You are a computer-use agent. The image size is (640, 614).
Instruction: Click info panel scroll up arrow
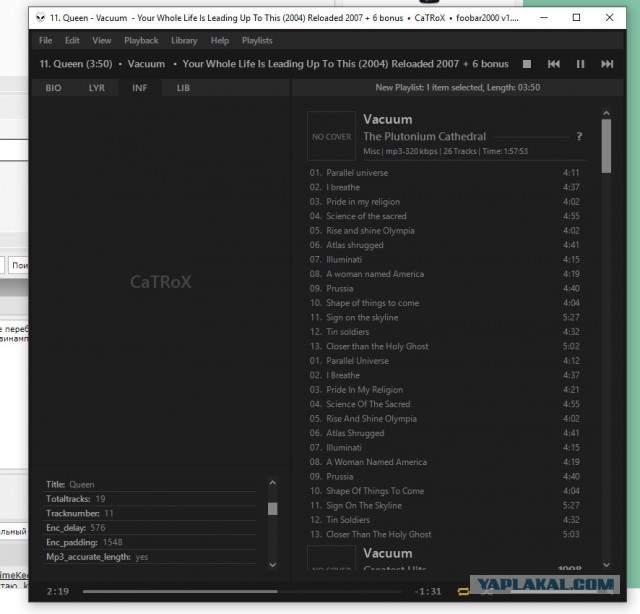click(273, 483)
